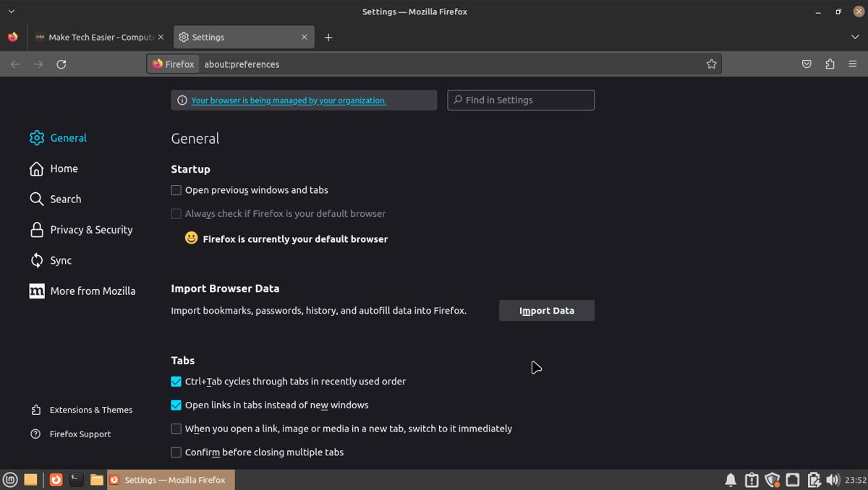
Task: Open the window options chevron top left
Action: 11,11
